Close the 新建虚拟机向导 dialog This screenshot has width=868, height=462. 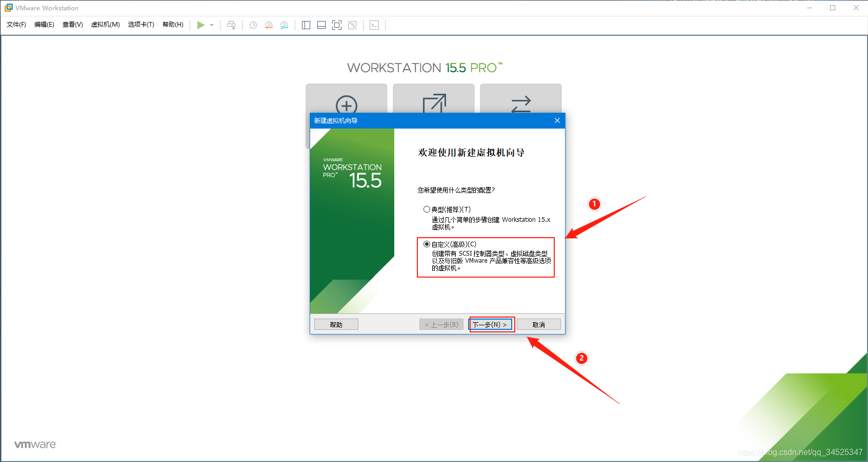[x=557, y=120]
